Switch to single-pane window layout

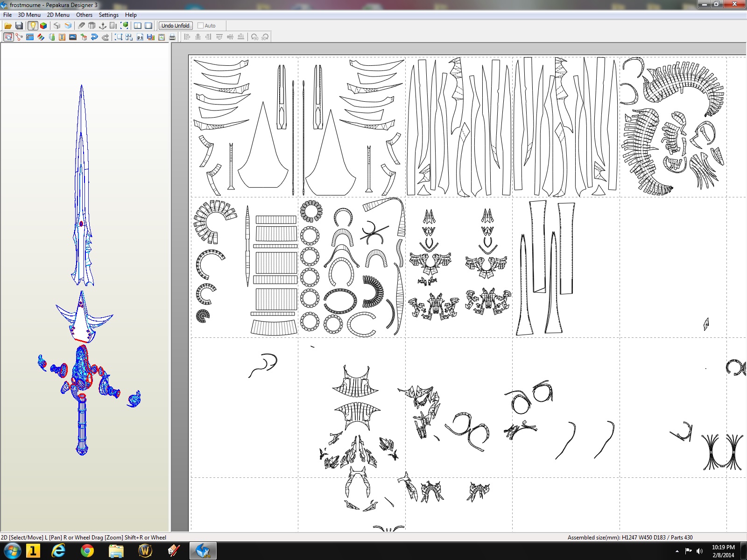point(148,26)
